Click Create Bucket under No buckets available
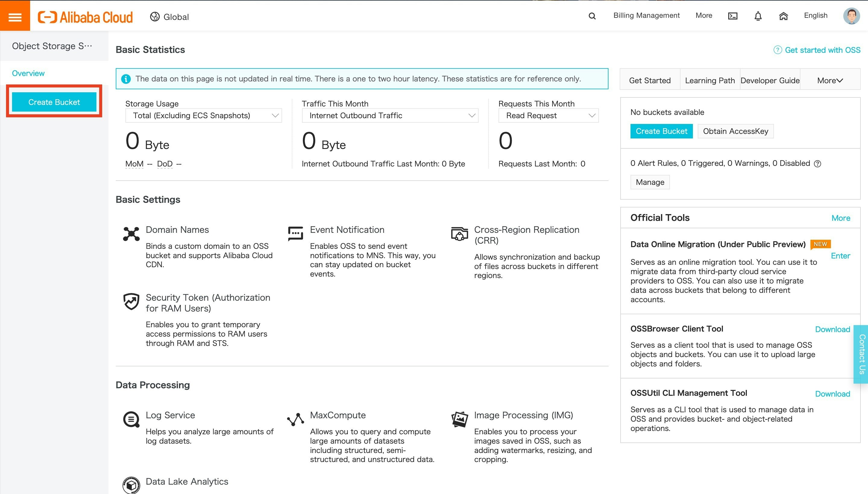Screen dimensions: 868x494 pyautogui.click(x=661, y=131)
